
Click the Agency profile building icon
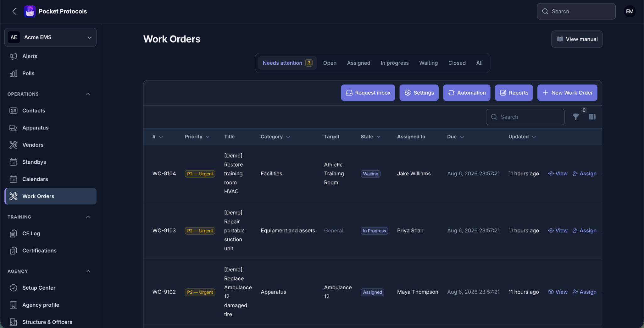13,305
